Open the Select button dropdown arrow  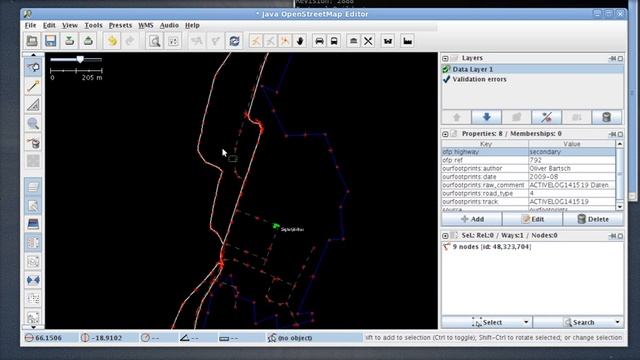(526, 322)
